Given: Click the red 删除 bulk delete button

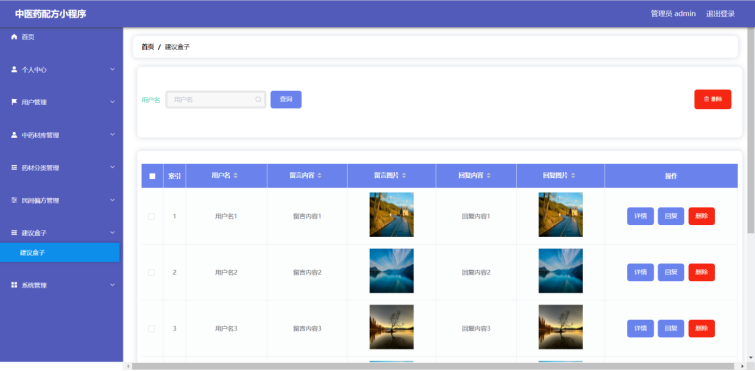Looking at the screenshot, I should 713,99.
